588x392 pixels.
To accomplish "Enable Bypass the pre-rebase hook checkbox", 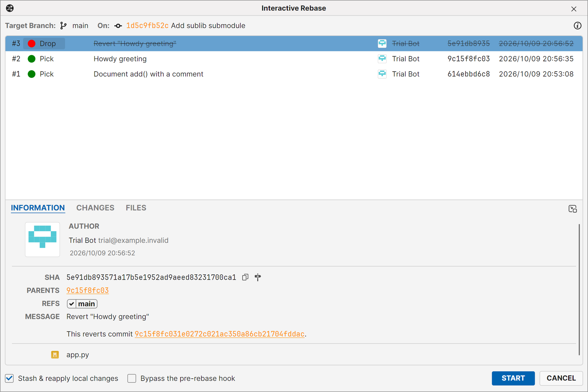I will 132,378.
